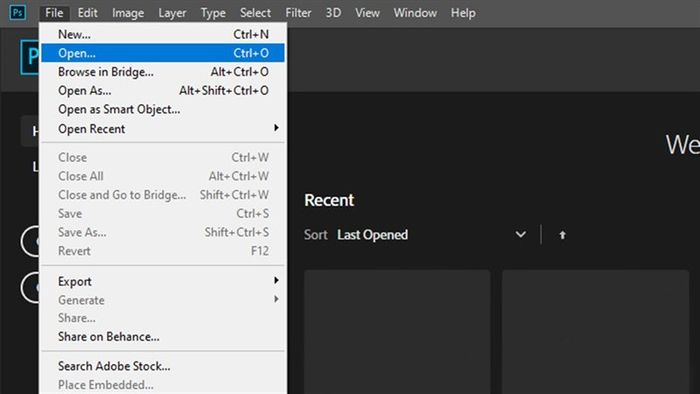The width and height of the screenshot is (700, 394).
Task: Open the Window menu
Action: pos(415,13)
